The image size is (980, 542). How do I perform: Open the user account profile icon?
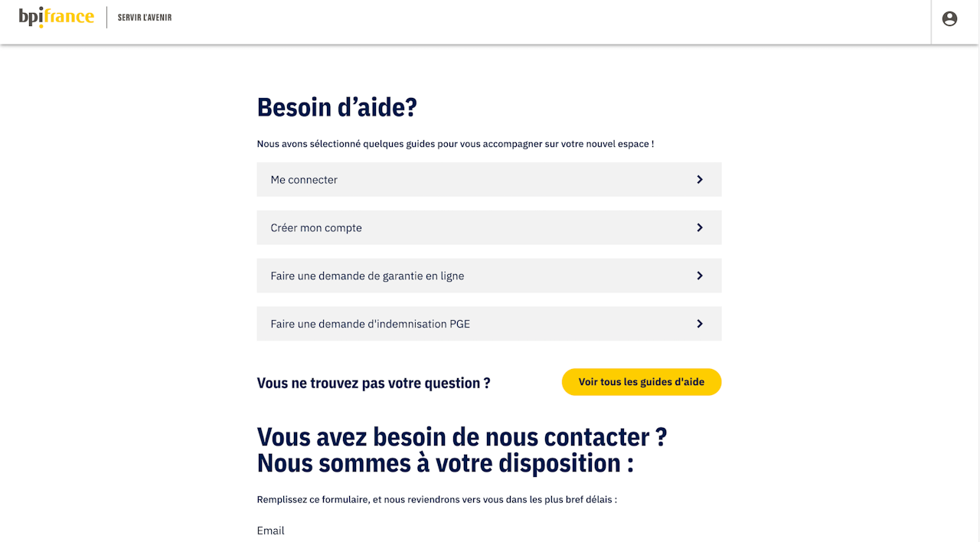[949, 19]
